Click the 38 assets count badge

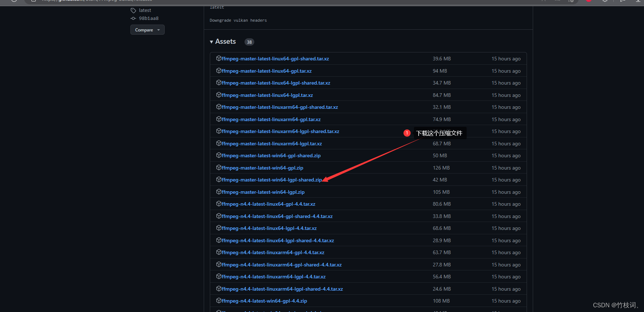coord(249,42)
